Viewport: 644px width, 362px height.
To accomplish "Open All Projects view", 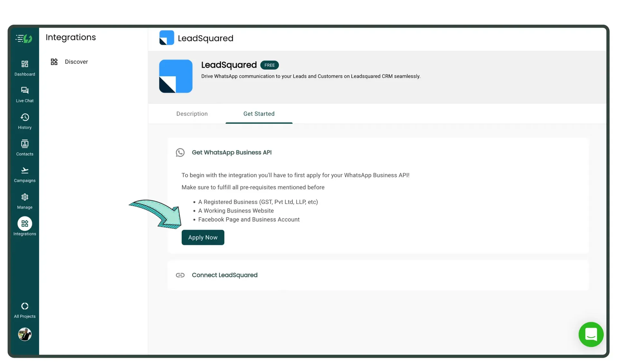I will point(24,310).
